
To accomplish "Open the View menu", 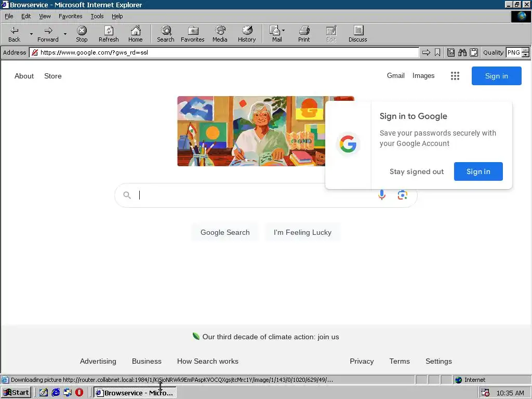I will click(45, 16).
